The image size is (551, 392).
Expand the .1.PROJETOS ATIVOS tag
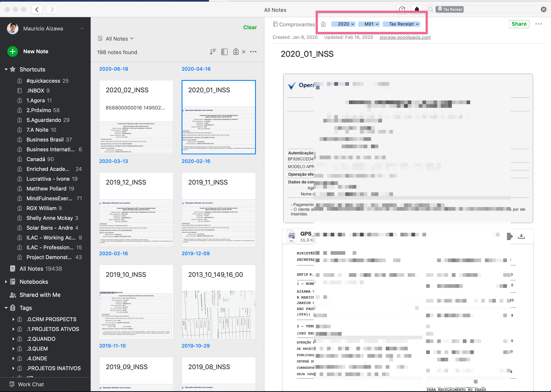13,329
